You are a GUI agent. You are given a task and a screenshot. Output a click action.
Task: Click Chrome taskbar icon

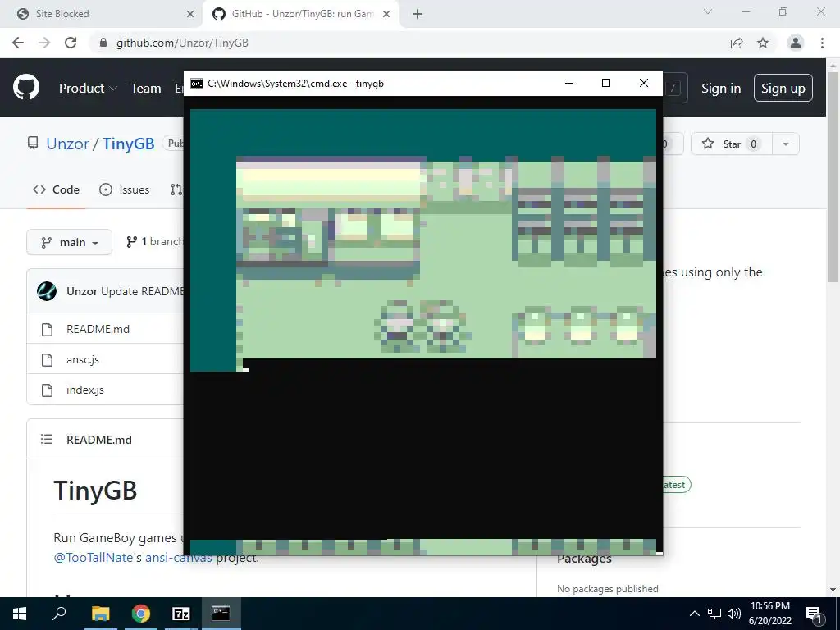point(141,614)
